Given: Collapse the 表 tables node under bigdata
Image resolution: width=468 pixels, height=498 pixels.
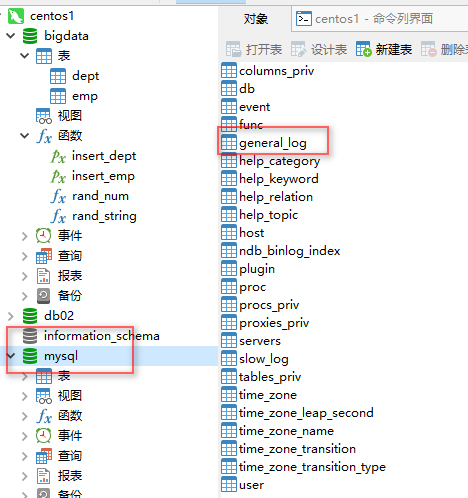Looking at the screenshot, I should 25,56.
